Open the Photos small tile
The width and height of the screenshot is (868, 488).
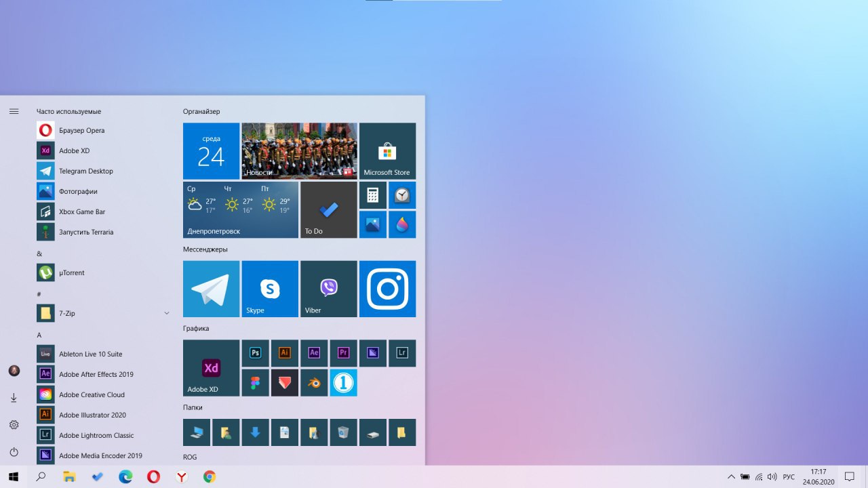pyautogui.click(x=373, y=224)
